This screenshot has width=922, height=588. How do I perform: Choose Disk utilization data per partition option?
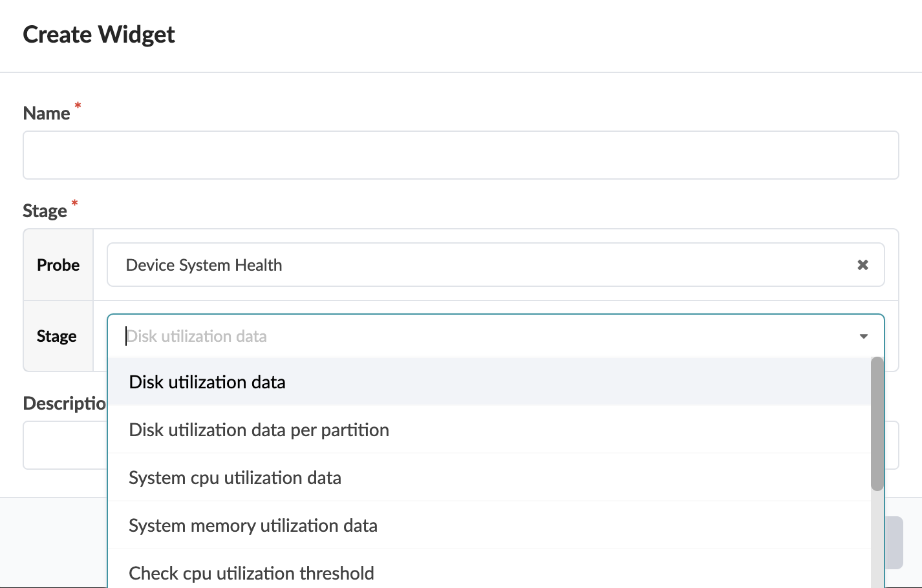(x=259, y=430)
